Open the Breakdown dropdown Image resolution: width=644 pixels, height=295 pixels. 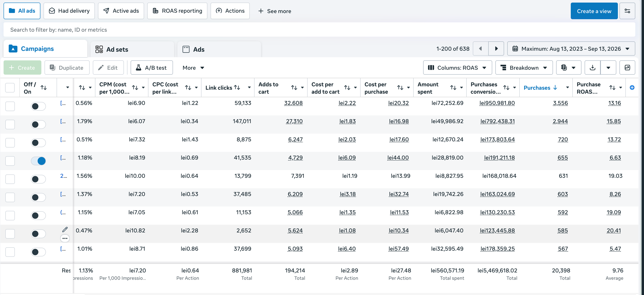[x=524, y=68]
